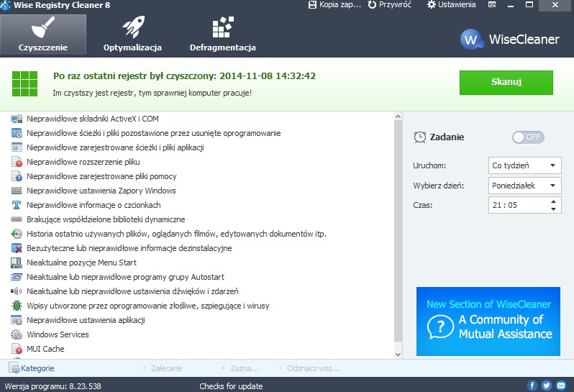Switch to the Optymalizacja tab

tap(132, 34)
